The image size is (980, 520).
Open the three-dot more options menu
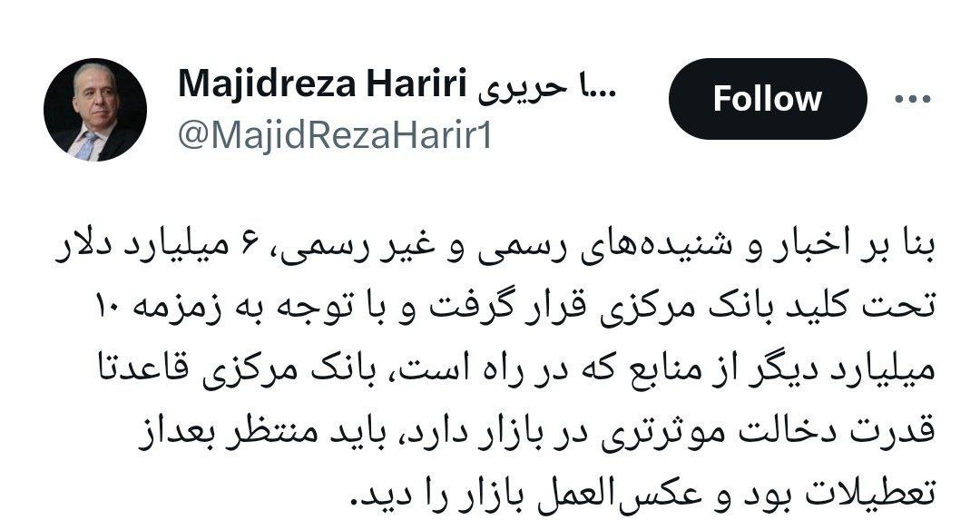pyautogui.click(x=913, y=99)
